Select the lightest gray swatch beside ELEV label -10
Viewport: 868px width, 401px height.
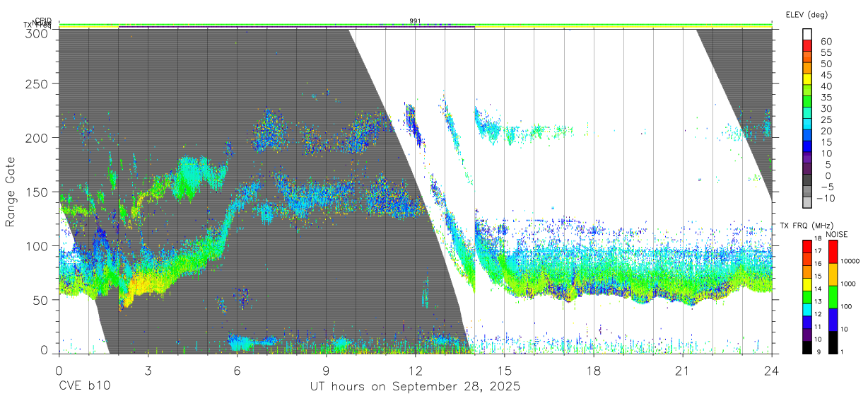[x=807, y=202]
